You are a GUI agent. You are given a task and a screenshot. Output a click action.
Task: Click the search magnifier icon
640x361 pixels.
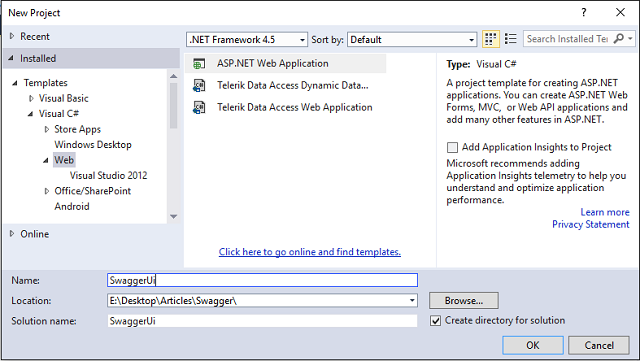tap(619, 39)
